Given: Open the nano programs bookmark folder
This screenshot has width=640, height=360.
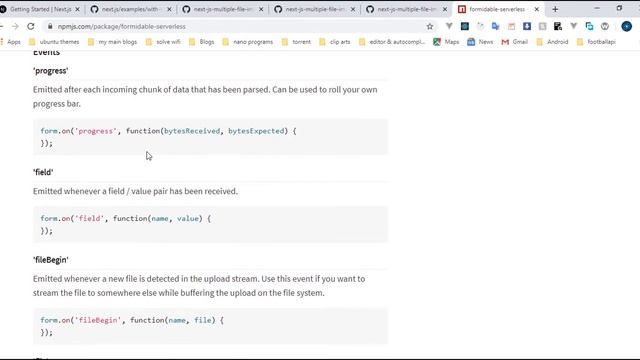Looking at the screenshot, I should coord(248,42).
